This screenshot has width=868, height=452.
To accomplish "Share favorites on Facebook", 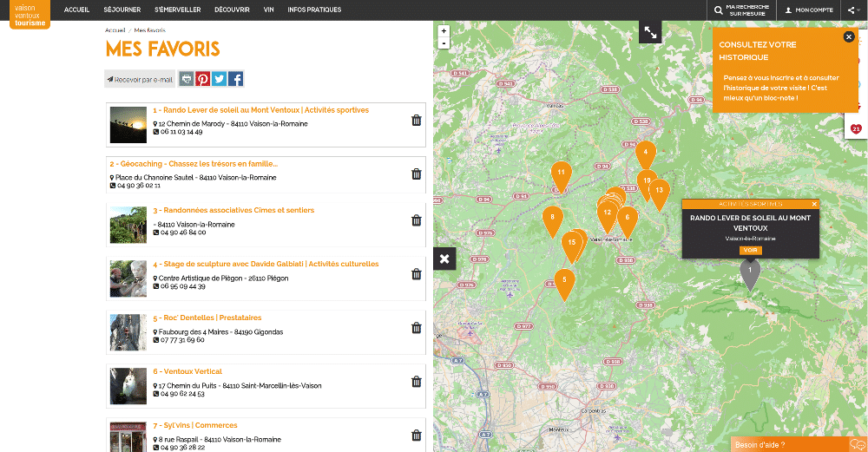I will (x=236, y=79).
